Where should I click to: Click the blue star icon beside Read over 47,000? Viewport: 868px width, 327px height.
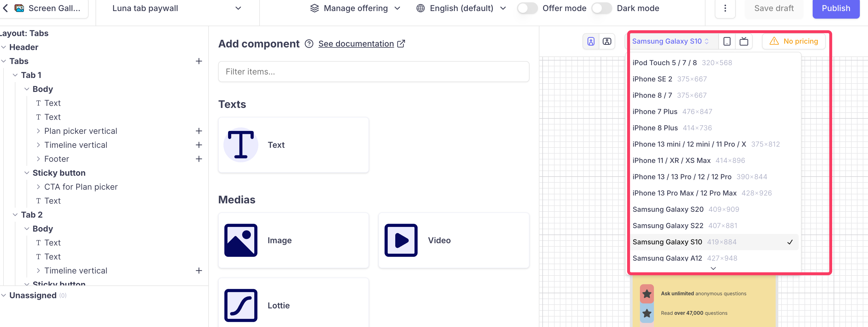(x=647, y=313)
